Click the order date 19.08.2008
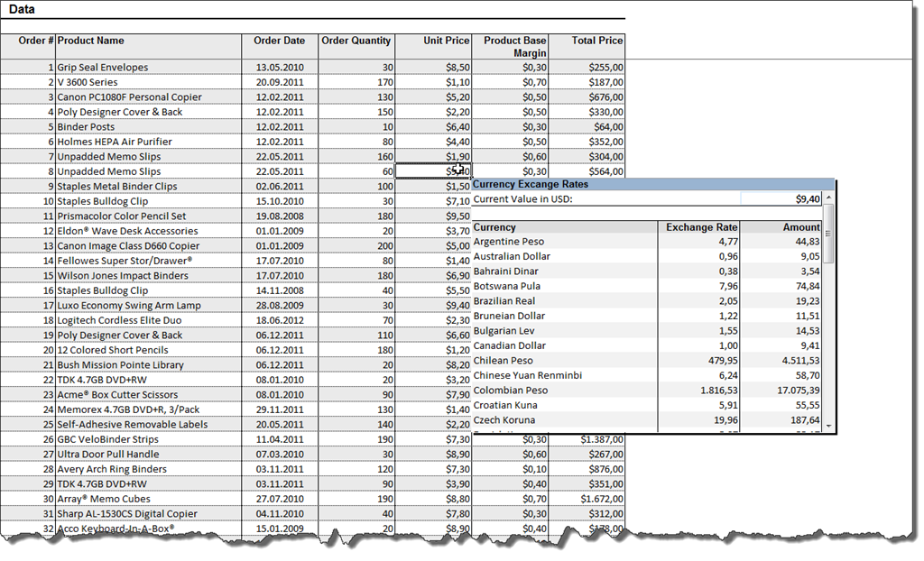Viewport: 924px width, 561px height. (280, 216)
